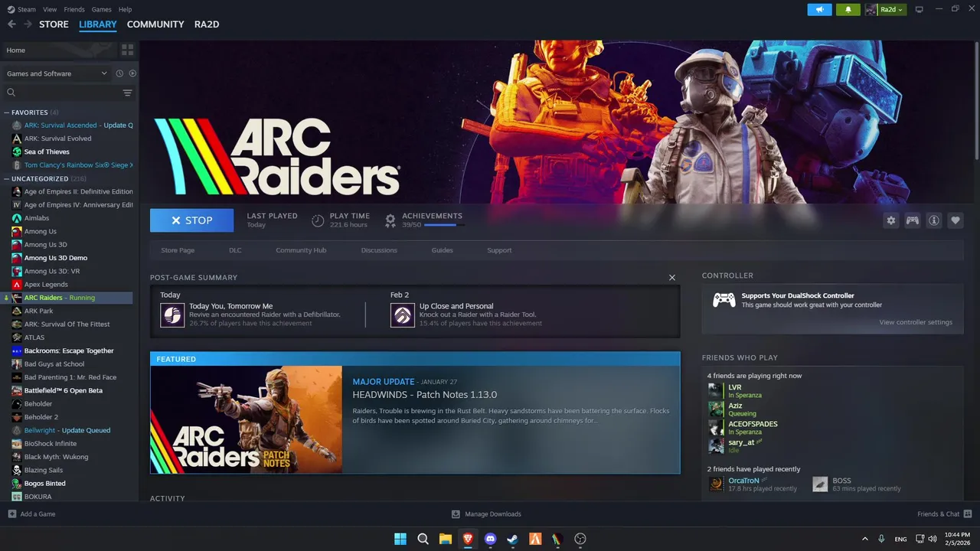Select Apex Legends in game list
This screenshot has width=980, height=551.
[x=46, y=284]
